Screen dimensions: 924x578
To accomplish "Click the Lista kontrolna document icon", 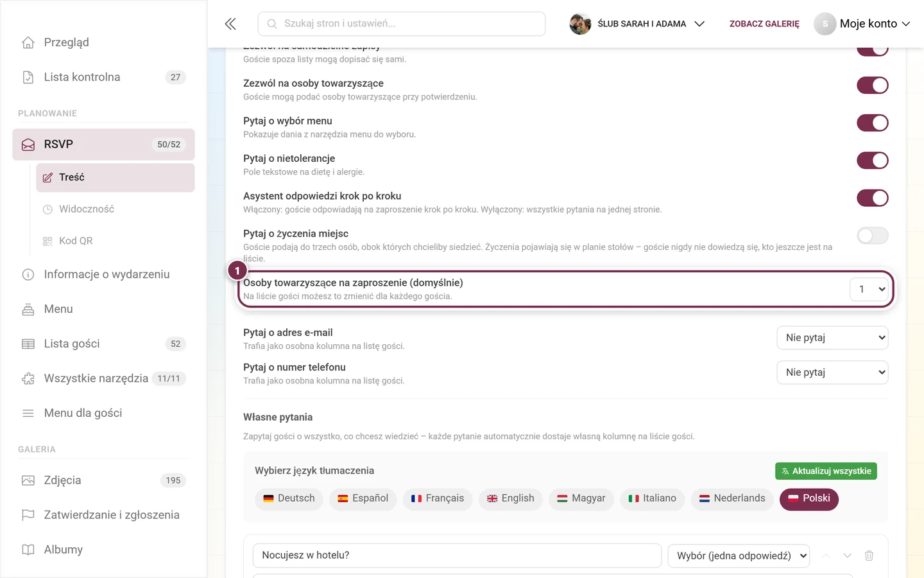I will [28, 77].
